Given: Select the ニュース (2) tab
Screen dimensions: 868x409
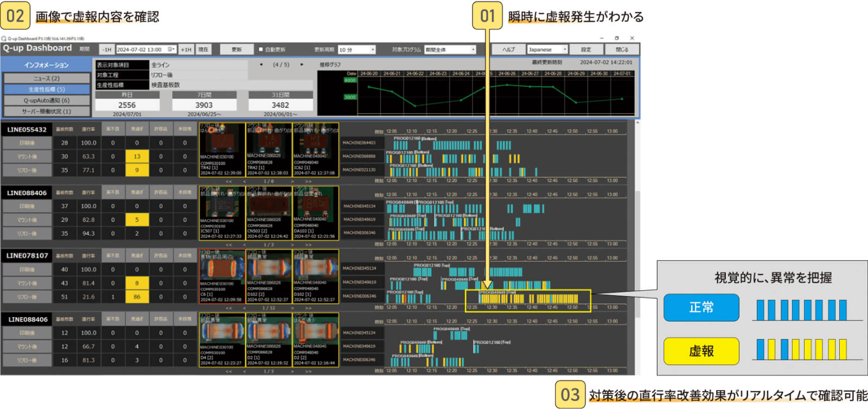Looking at the screenshot, I should 47,78.
